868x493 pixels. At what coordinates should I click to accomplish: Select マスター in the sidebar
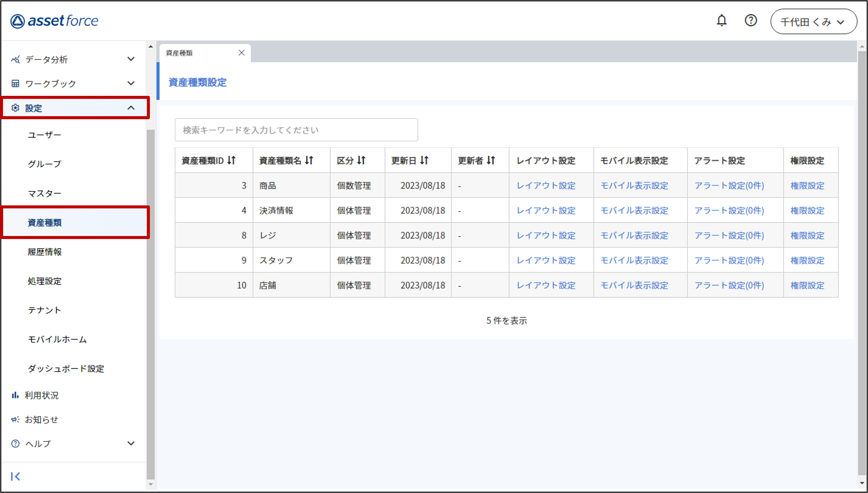point(44,193)
